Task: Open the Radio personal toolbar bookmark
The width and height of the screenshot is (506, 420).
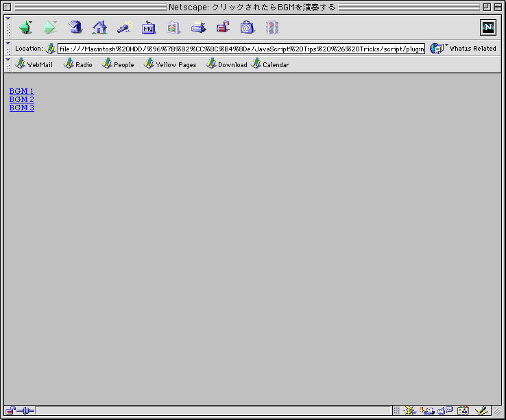Action: [x=77, y=64]
